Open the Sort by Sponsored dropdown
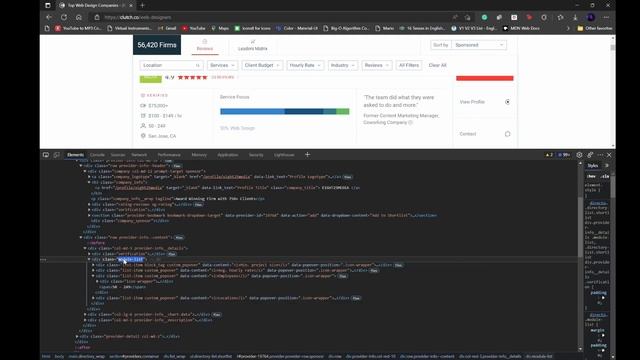This screenshot has height=360, width=640. tap(479, 45)
